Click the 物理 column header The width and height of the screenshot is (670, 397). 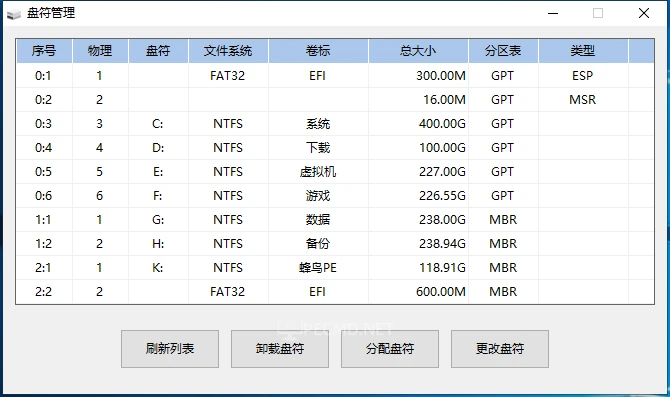(x=100, y=51)
